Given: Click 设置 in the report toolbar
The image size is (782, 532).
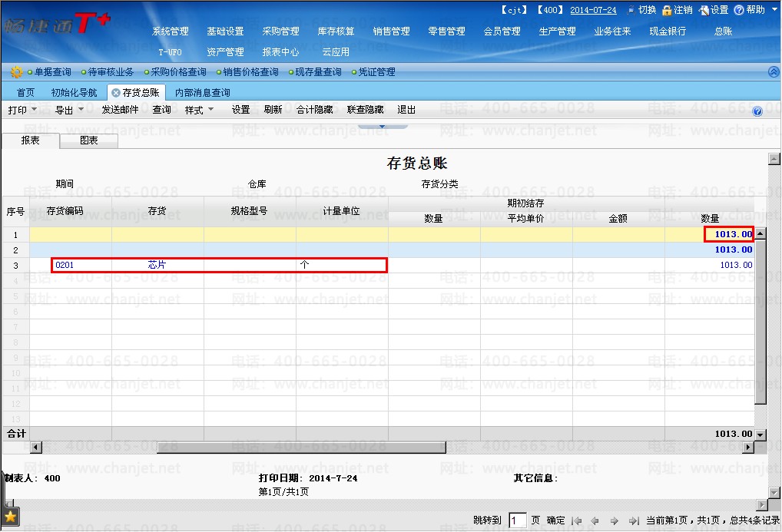Looking at the screenshot, I should point(241,110).
